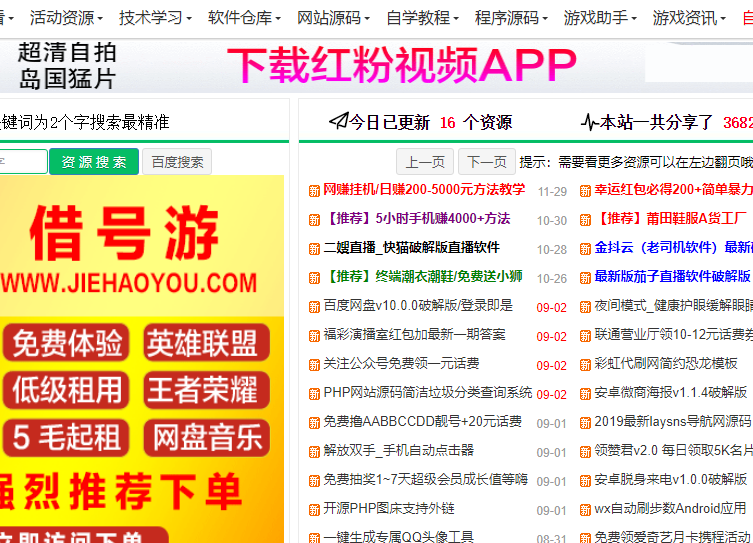
Task: Click the paper plane icon beside 今日已更新
Action: (x=338, y=122)
